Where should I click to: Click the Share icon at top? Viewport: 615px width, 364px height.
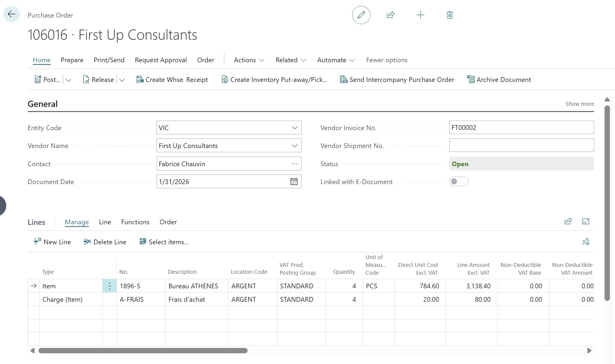pyautogui.click(x=391, y=15)
